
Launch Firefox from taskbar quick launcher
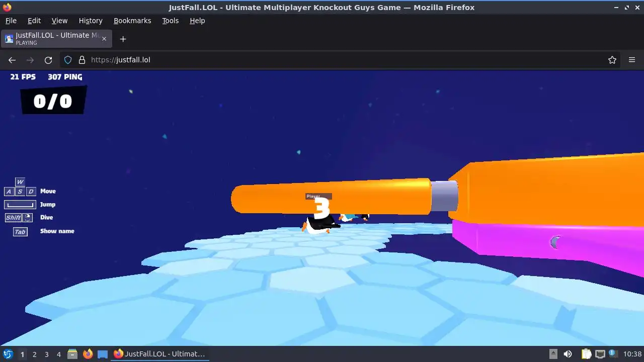point(88,354)
